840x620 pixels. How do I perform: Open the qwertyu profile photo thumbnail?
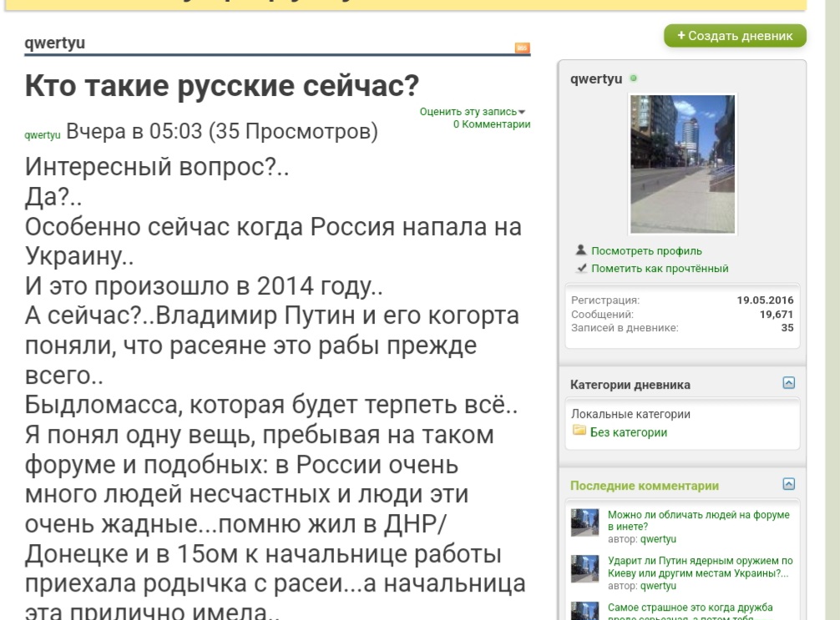click(682, 164)
